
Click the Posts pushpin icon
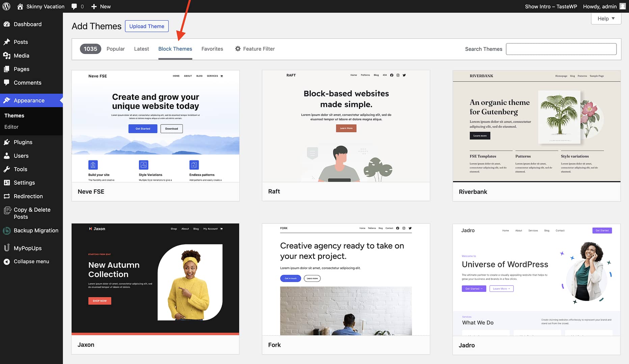7,42
